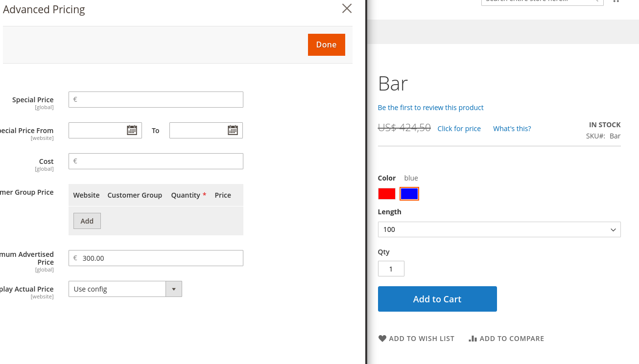Click the Bar product title
Viewport: 639px width, 364px height.
393,84
